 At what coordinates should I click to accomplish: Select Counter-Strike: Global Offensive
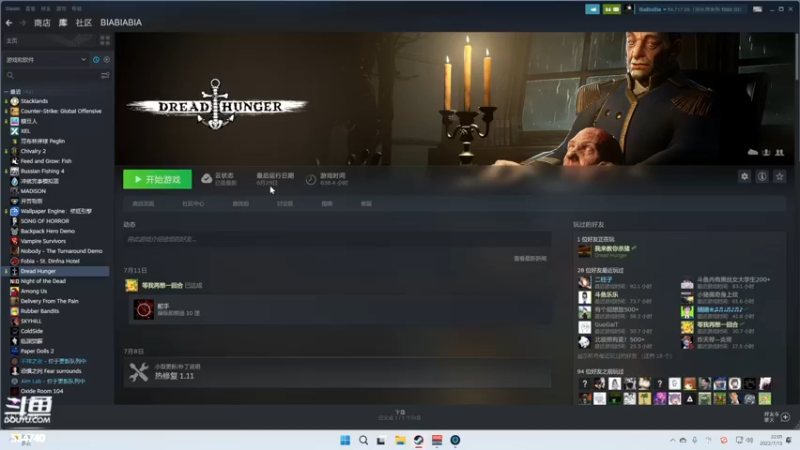tap(61, 111)
